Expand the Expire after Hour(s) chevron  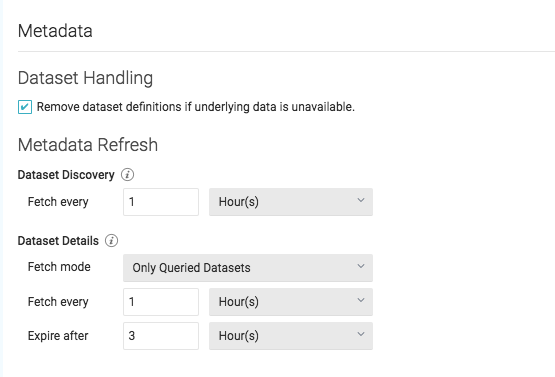click(x=361, y=334)
